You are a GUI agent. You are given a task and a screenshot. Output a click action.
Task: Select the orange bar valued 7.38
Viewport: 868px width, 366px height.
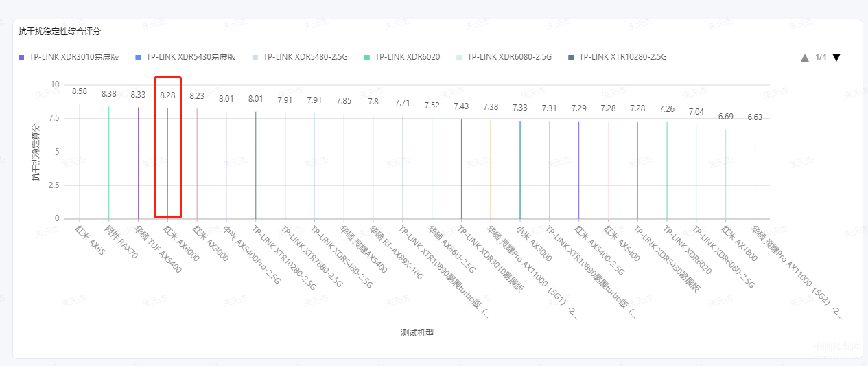[x=491, y=170]
